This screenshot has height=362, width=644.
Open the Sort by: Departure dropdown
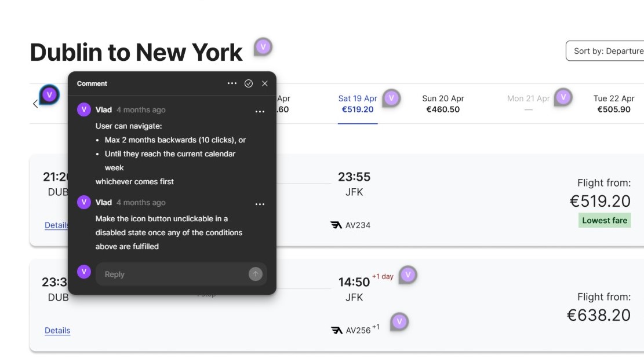[x=606, y=51]
